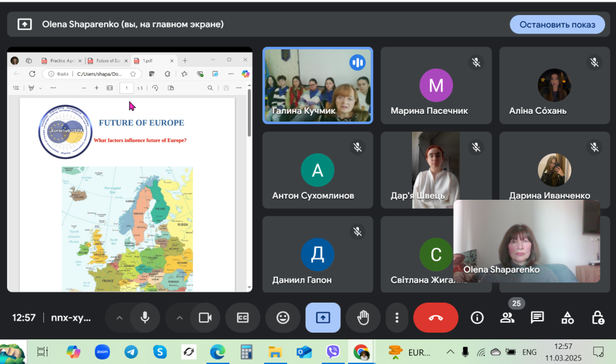Click the Dar'я Швець video tile
Viewport: 616px width, 364px height.
tap(436, 170)
